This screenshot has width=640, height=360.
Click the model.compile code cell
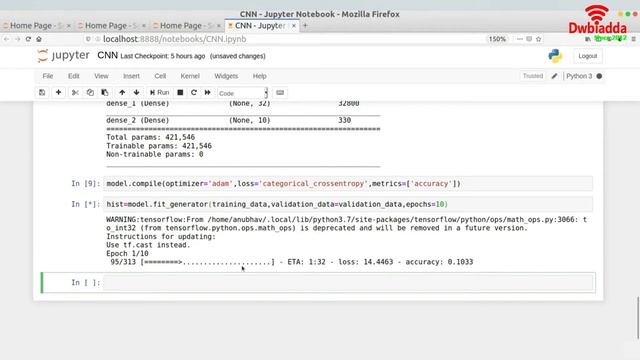[x=348, y=184]
